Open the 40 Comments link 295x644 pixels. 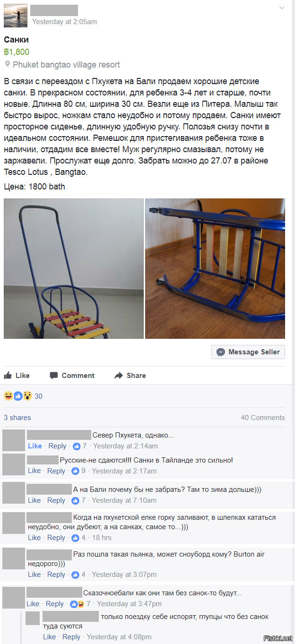pos(263,418)
